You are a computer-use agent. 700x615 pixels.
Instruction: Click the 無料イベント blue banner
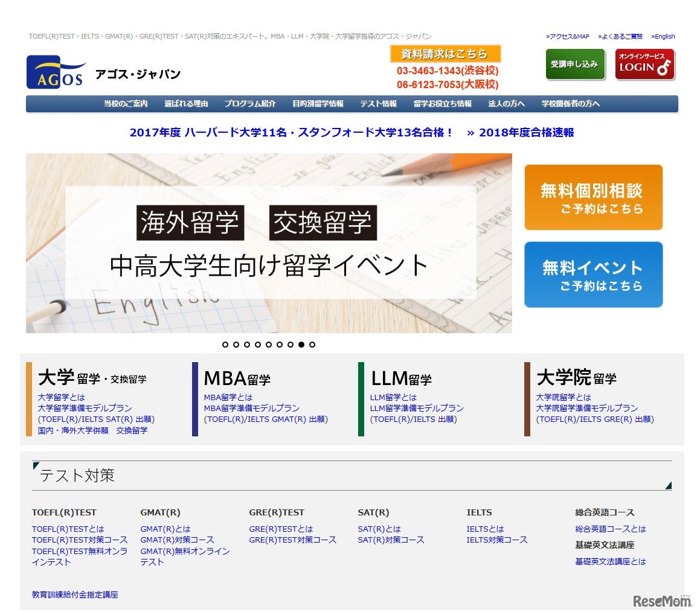click(593, 275)
